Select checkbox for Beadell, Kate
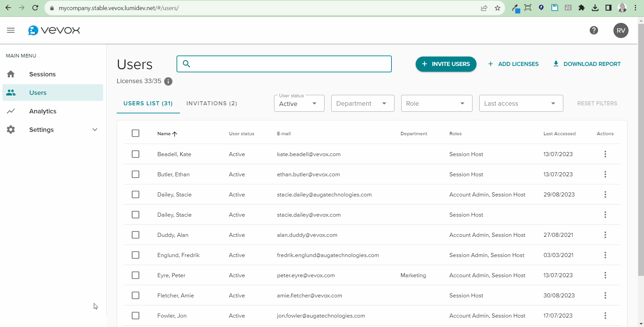Viewport: 644px width, 327px height. click(x=136, y=154)
